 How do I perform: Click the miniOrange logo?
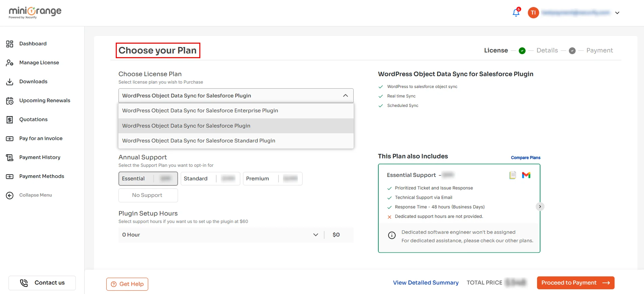35,13
